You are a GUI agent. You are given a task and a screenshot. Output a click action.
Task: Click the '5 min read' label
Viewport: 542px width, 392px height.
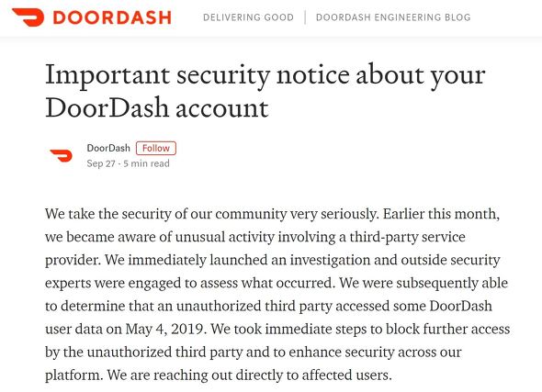[x=146, y=163]
